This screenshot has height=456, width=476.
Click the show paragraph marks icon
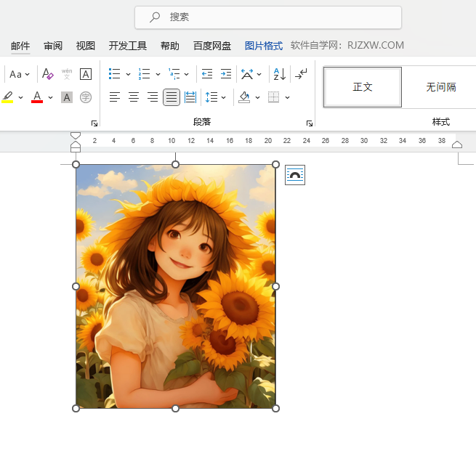click(302, 73)
